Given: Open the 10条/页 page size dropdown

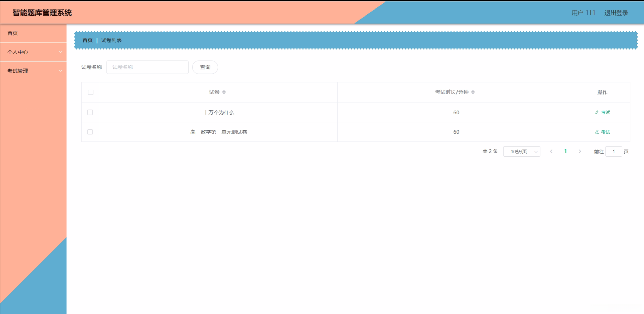Looking at the screenshot, I should tap(522, 152).
